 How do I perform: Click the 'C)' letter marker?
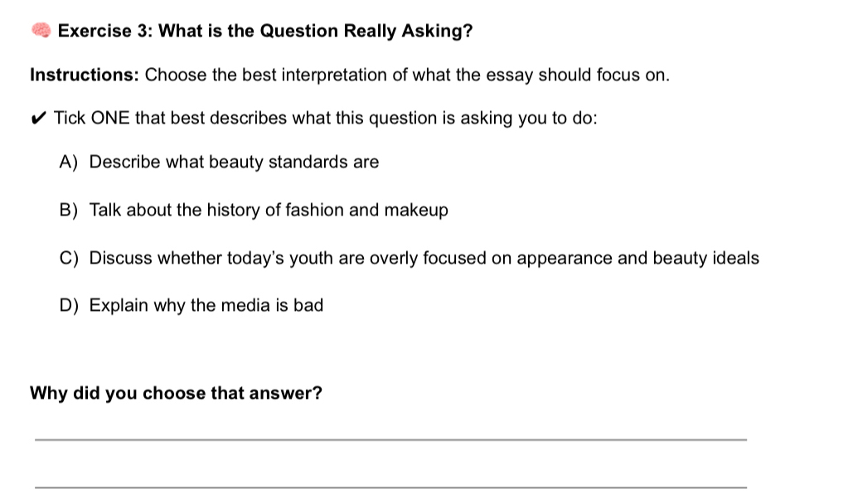pos(69,258)
